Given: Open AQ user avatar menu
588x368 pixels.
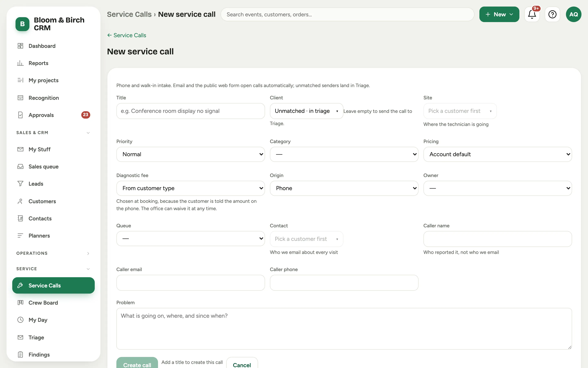Looking at the screenshot, I should pyautogui.click(x=574, y=14).
